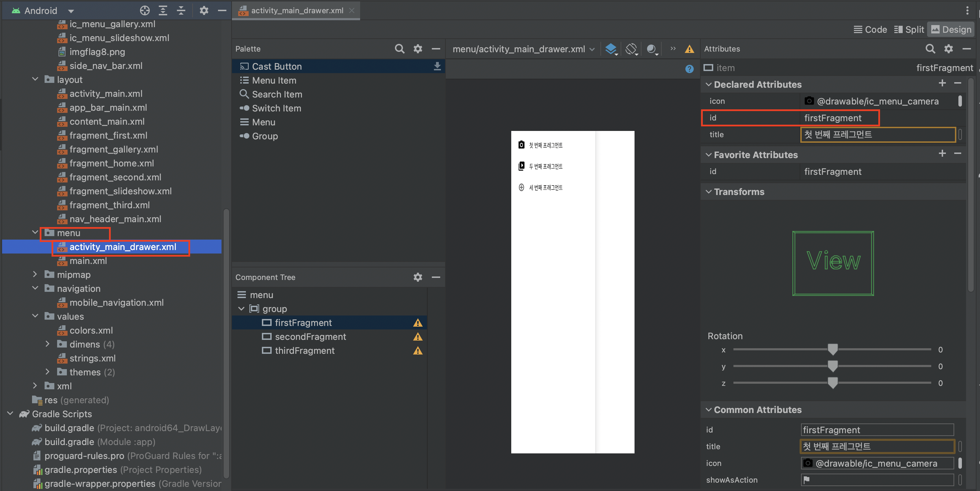Collapse the Declared Attributes section
Image resolution: width=980 pixels, height=491 pixels.
point(708,84)
